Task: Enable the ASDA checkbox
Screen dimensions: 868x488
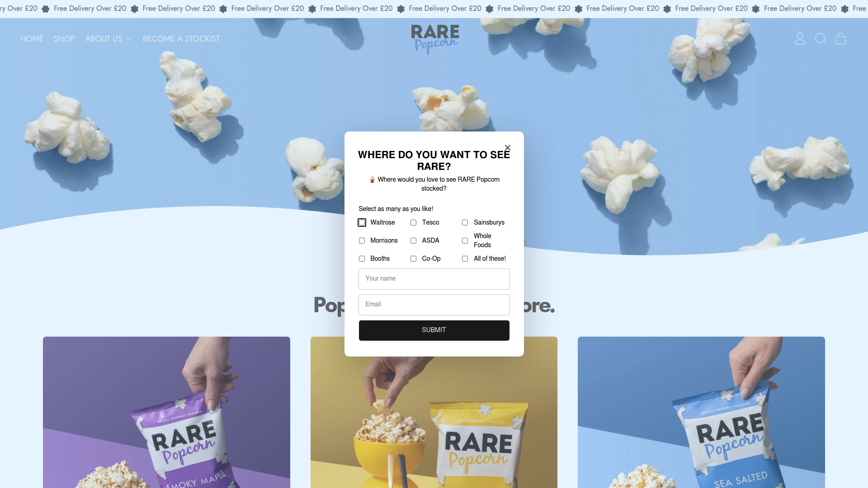Action: (413, 241)
